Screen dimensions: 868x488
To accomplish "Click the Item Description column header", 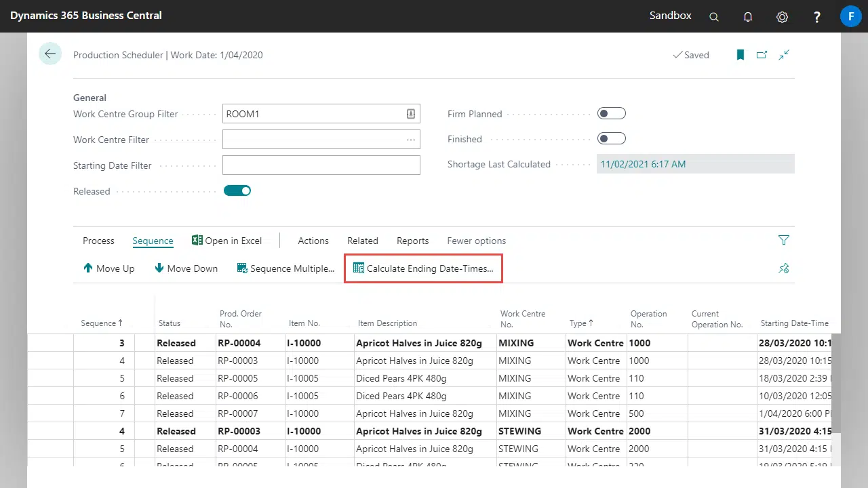I will click(x=387, y=323).
